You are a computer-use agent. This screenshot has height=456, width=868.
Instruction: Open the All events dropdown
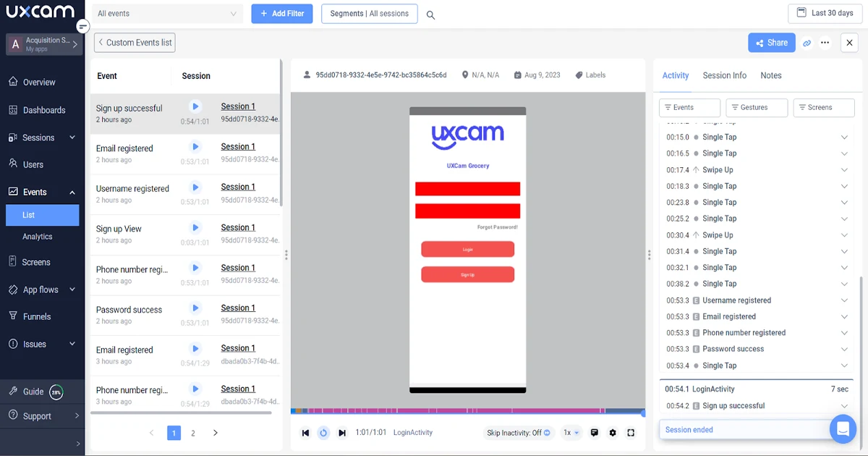(x=168, y=14)
